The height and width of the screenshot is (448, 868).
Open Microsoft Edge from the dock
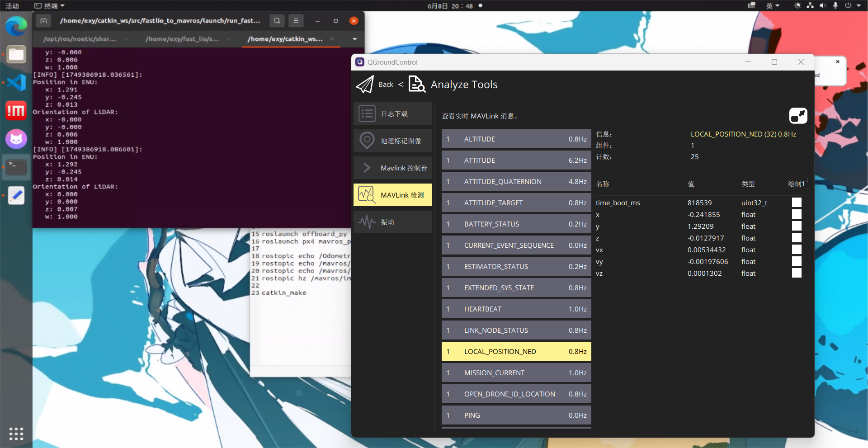(16, 26)
